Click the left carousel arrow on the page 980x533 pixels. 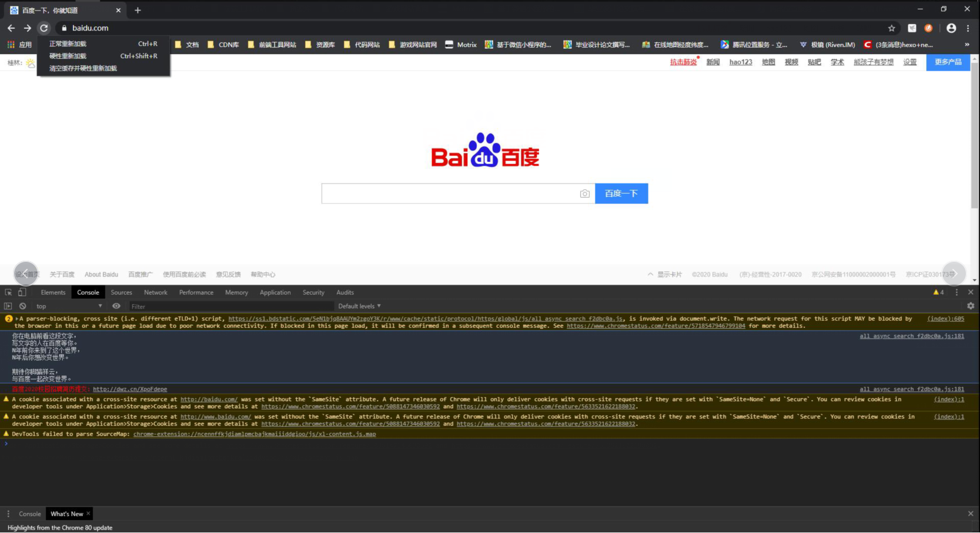point(26,274)
